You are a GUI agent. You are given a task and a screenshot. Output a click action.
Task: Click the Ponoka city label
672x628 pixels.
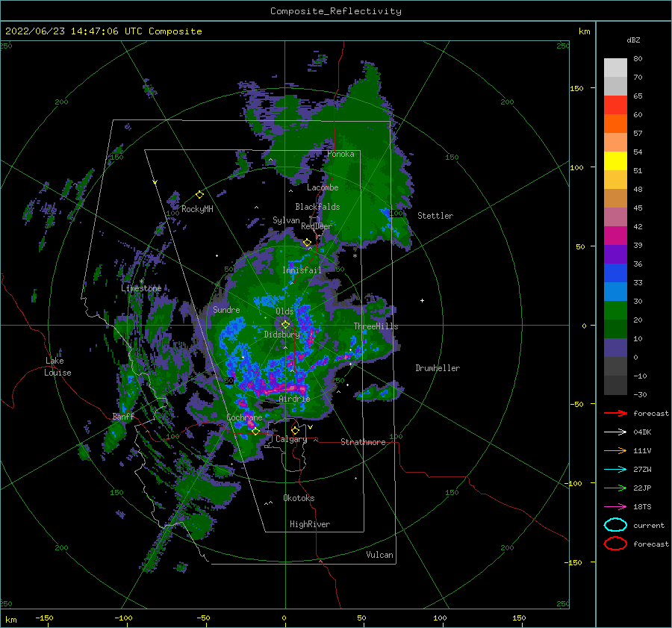coord(340,154)
